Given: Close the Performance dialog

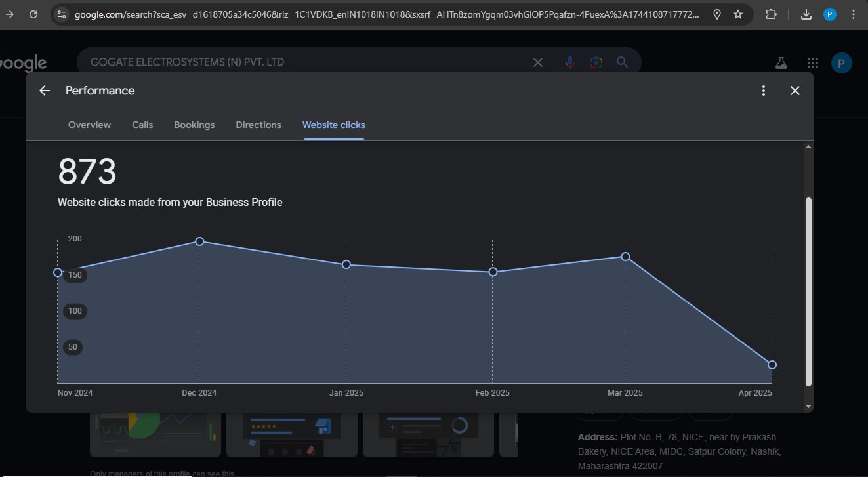Looking at the screenshot, I should [795, 91].
